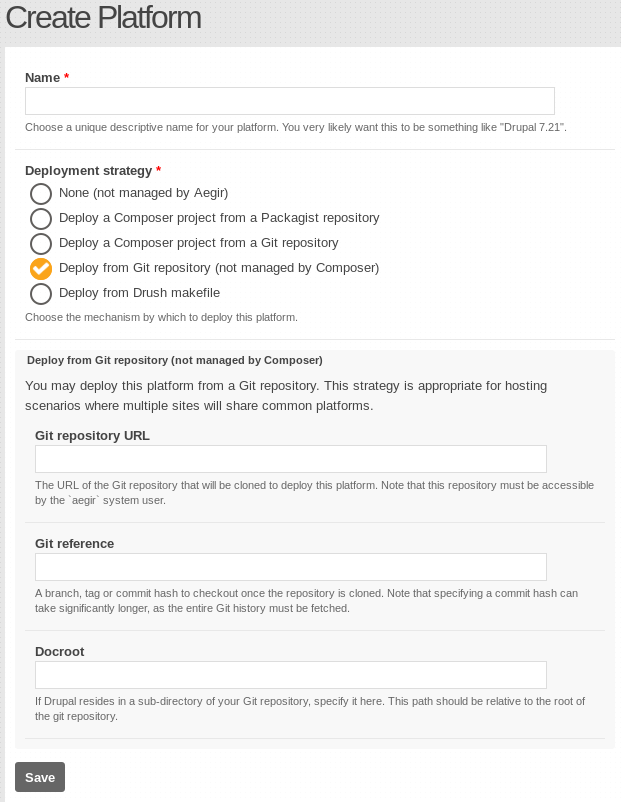Click into the Git repository URL field
Viewport: 621px width, 802px height.
click(x=291, y=459)
